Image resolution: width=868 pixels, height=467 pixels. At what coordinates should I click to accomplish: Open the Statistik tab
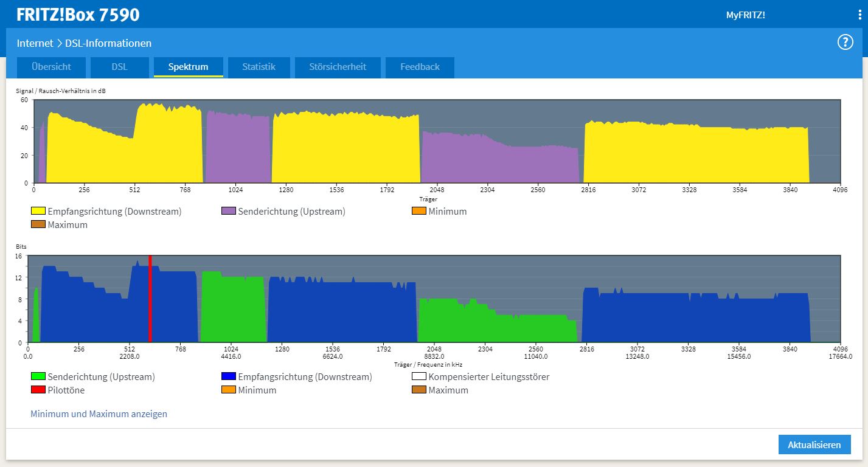click(x=259, y=67)
